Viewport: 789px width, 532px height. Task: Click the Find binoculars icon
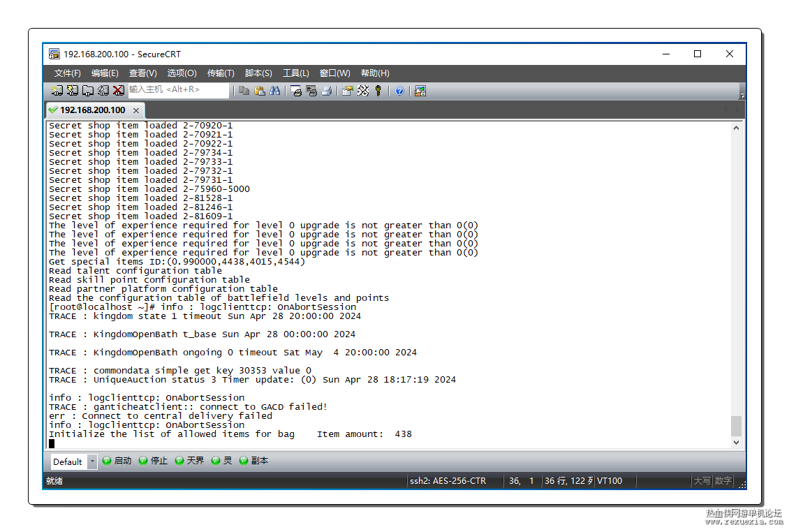274,91
